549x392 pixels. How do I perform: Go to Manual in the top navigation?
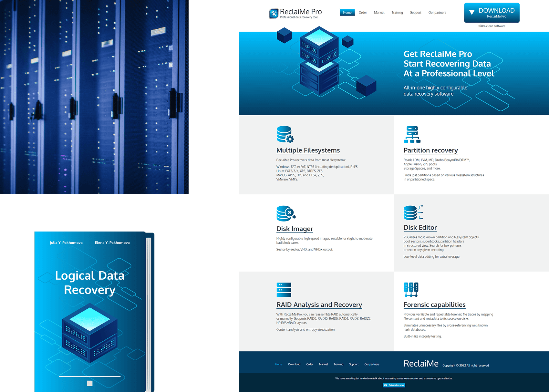coord(379,13)
